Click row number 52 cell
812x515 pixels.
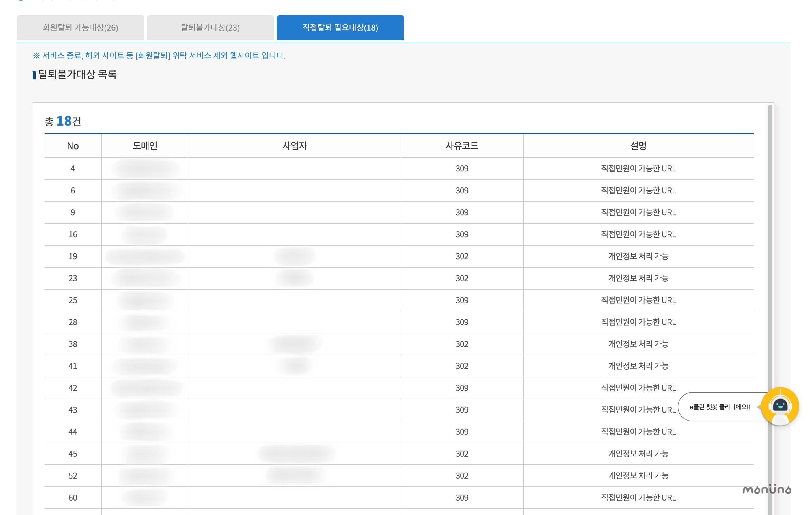point(73,475)
